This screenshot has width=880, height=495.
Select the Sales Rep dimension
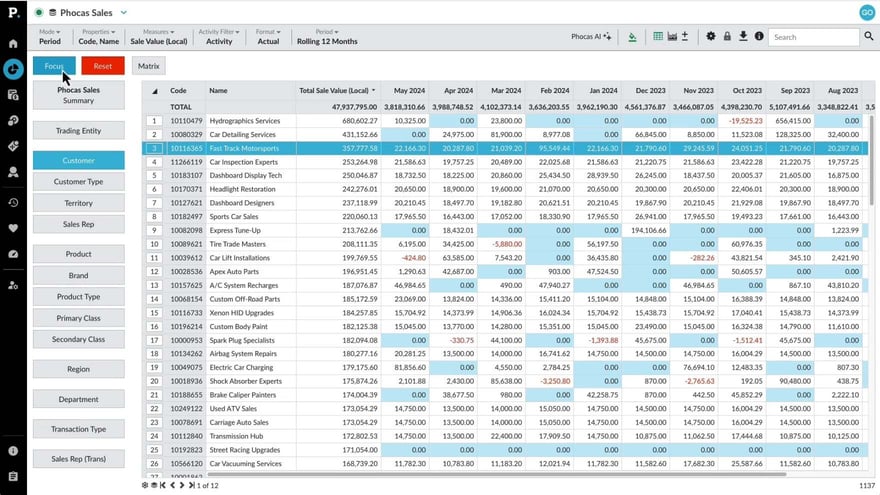[79, 224]
